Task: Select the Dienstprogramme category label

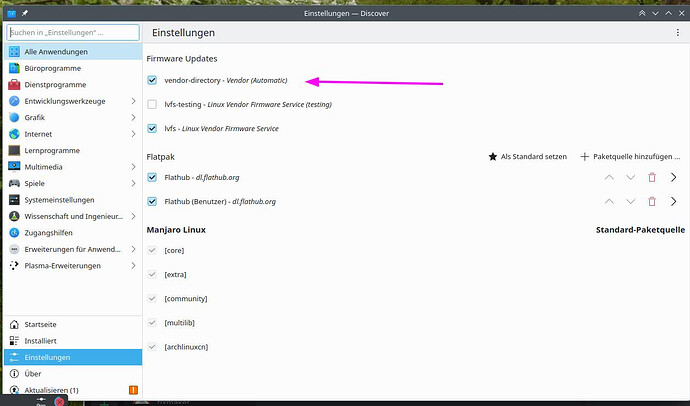Action: point(55,84)
